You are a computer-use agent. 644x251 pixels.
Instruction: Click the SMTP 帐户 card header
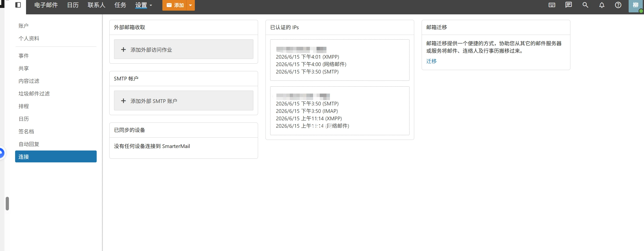coord(183,79)
